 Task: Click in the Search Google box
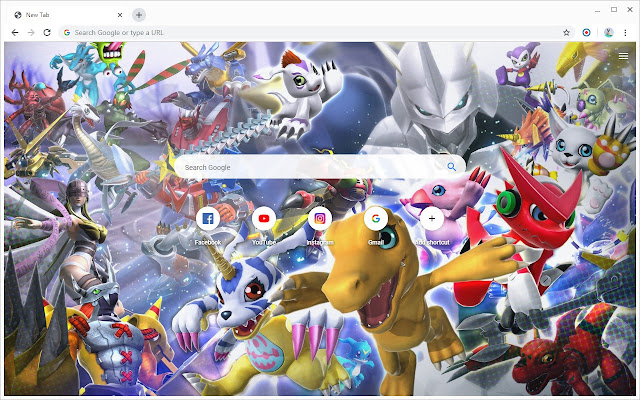(x=320, y=167)
